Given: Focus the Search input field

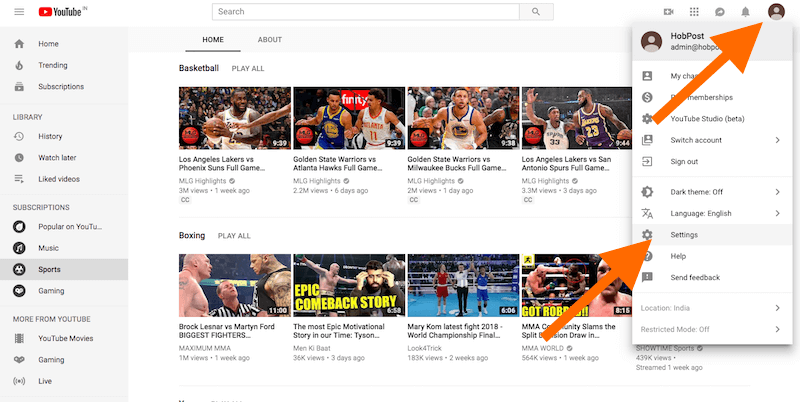Looking at the screenshot, I should 366,12.
